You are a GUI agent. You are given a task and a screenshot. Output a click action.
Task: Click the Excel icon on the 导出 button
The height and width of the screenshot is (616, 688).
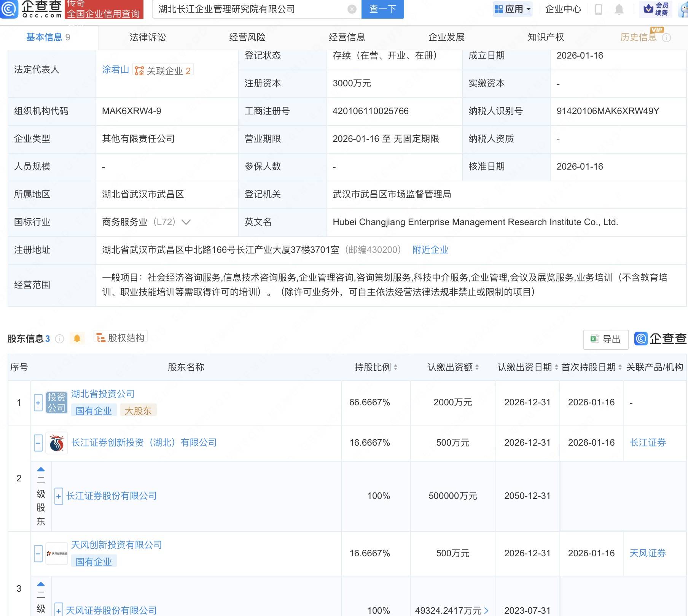point(594,339)
